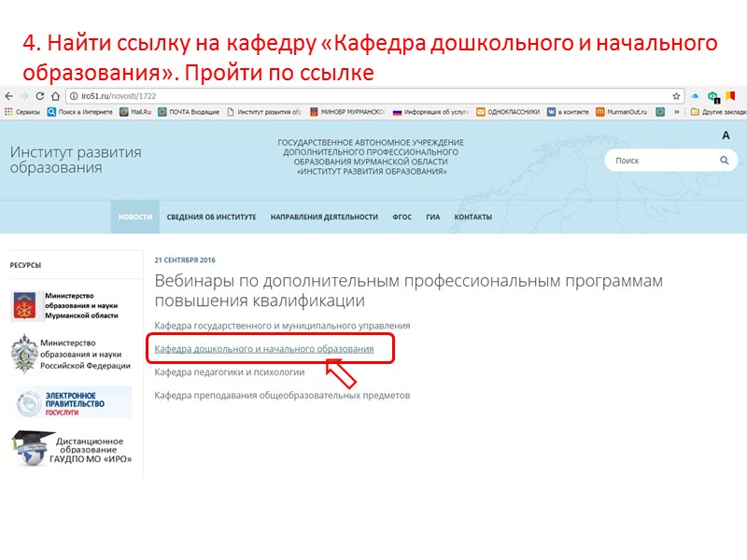Open the НОВОСТИ menu tab
Screen dimensions: 747x560
tap(135, 217)
